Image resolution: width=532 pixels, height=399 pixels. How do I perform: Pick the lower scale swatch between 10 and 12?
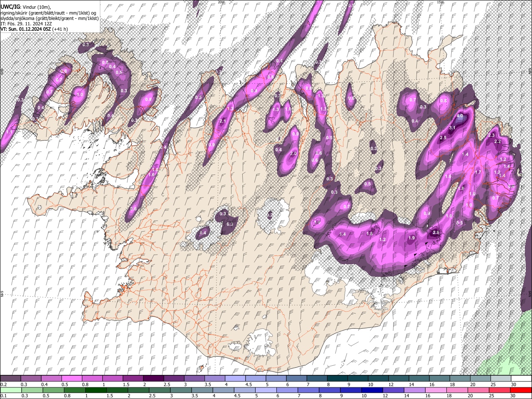[x=372, y=390]
